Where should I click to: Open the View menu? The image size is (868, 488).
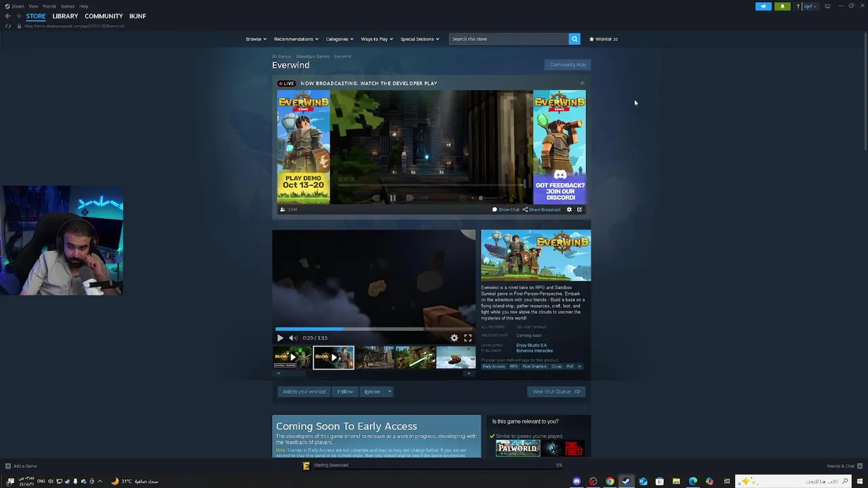[33, 6]
